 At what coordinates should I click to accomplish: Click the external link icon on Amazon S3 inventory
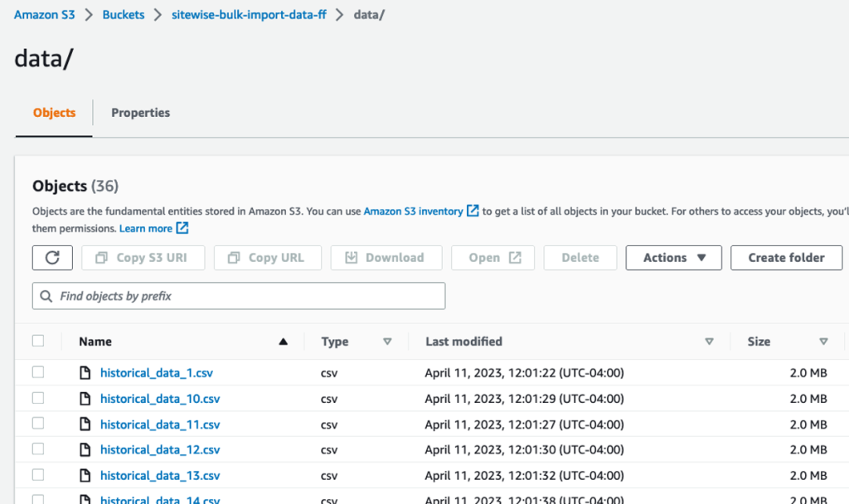point(472,211)
